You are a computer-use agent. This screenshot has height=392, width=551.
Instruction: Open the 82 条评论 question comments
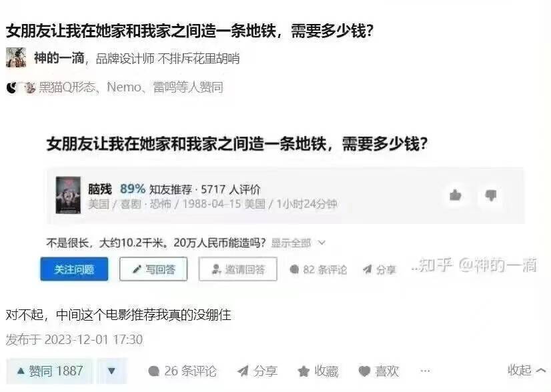tap(318, 270)
